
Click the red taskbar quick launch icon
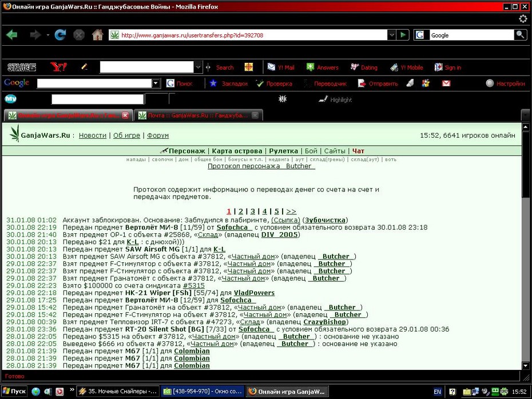pos(59,392)
